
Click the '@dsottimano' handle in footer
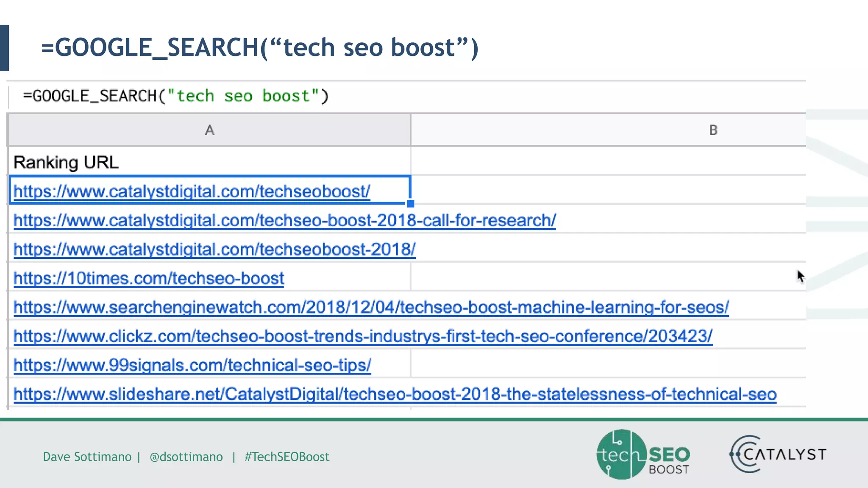186,457
